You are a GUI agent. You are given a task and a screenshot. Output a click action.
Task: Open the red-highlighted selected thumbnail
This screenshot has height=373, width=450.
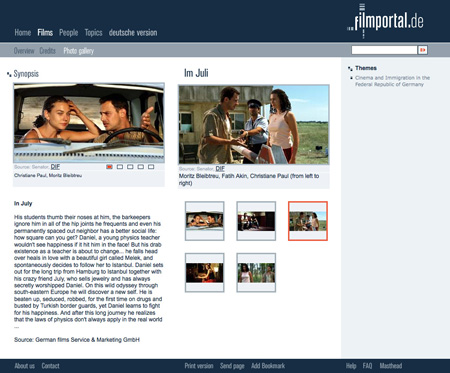click(x=308, y=221)
